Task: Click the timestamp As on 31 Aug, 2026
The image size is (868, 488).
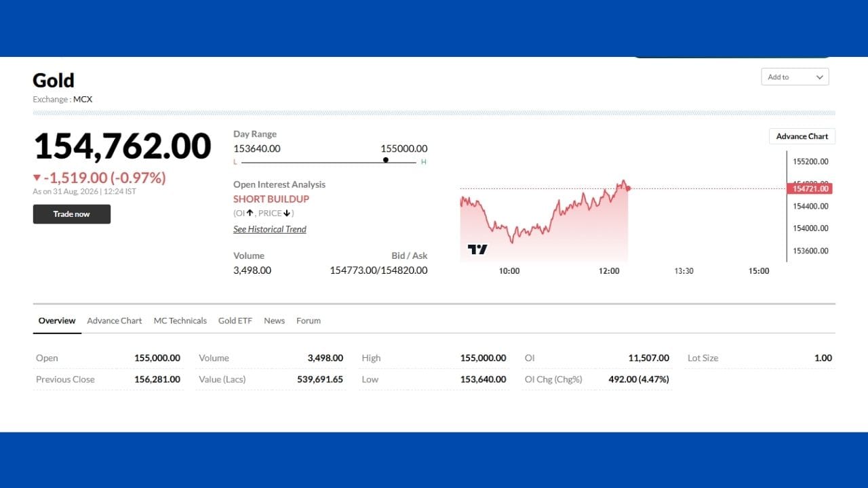Action: coord(85,192)
